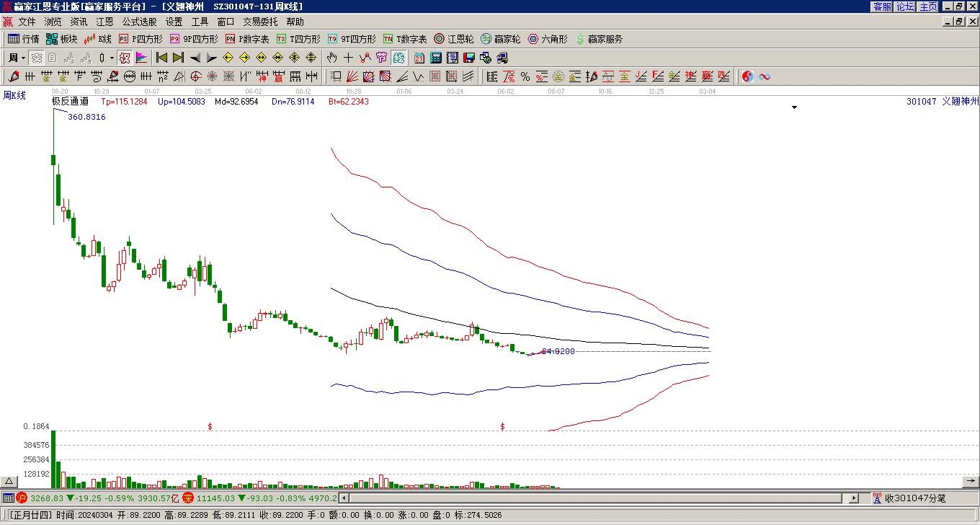Open the 江恩轮 Gann wheel
This screenshot has height=525, width=980.
pos(454,39)
